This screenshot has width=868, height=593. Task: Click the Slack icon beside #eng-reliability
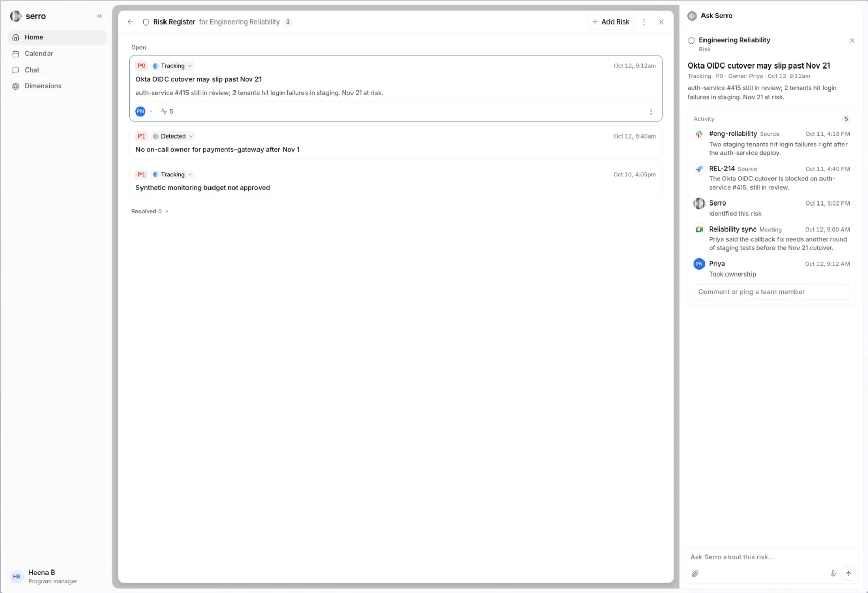pos(699,134)
